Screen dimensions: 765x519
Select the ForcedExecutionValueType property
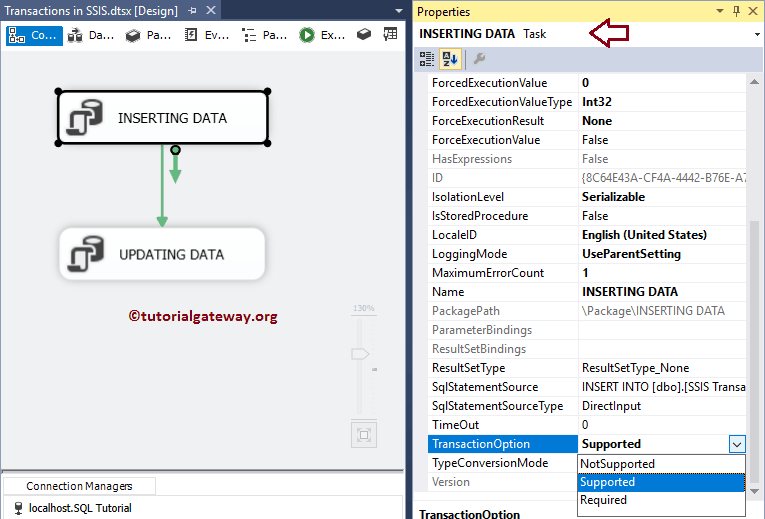pyautogui.click(x=503, y=102)
